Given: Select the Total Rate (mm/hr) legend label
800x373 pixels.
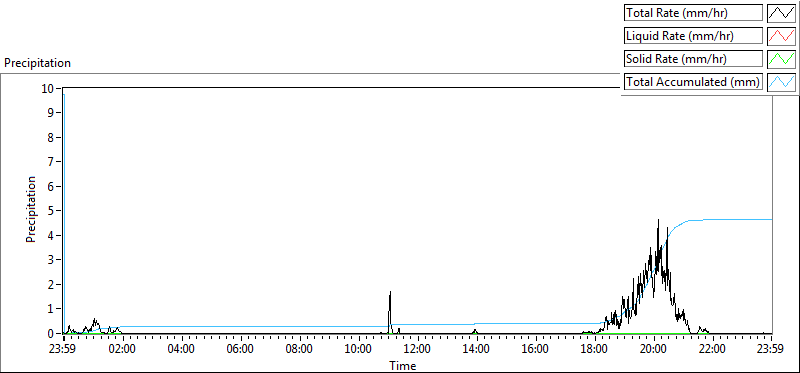Looking at the screenshot, I should [x=693, y=13].
